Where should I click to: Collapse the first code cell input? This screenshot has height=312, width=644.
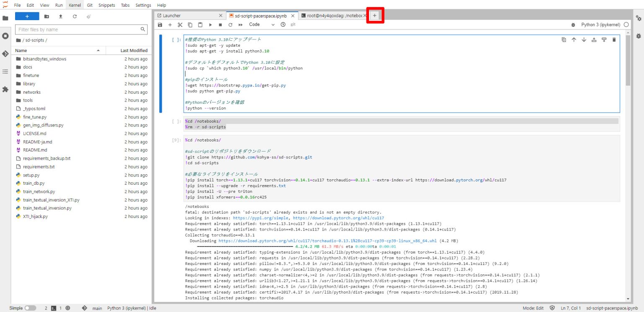point(161,76)
